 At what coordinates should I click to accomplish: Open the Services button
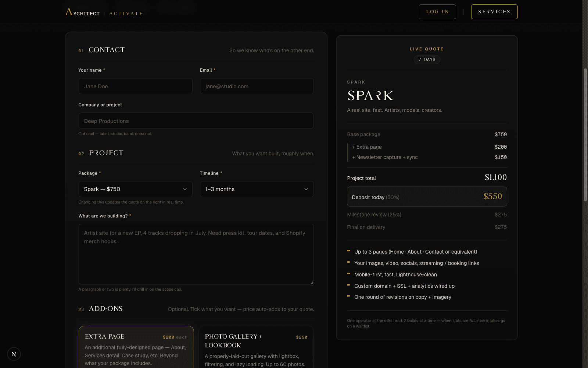point(494,12)
